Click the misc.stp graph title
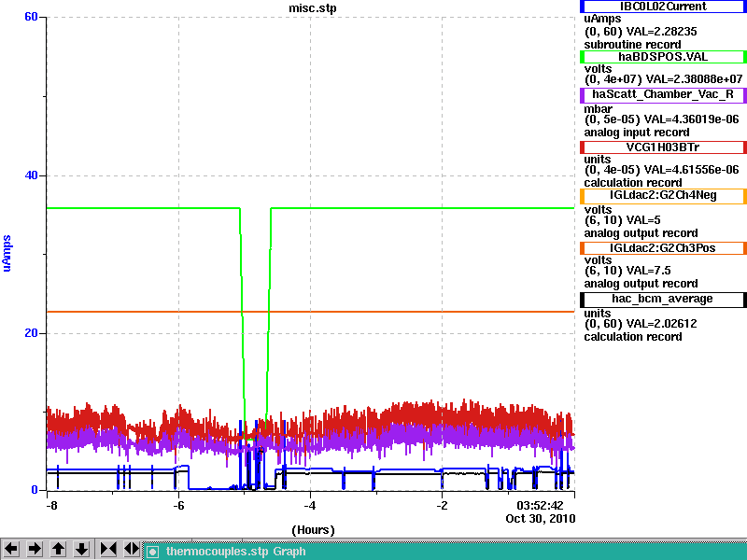Viewport: 747px width, 560px height. [x=313, y=8]
